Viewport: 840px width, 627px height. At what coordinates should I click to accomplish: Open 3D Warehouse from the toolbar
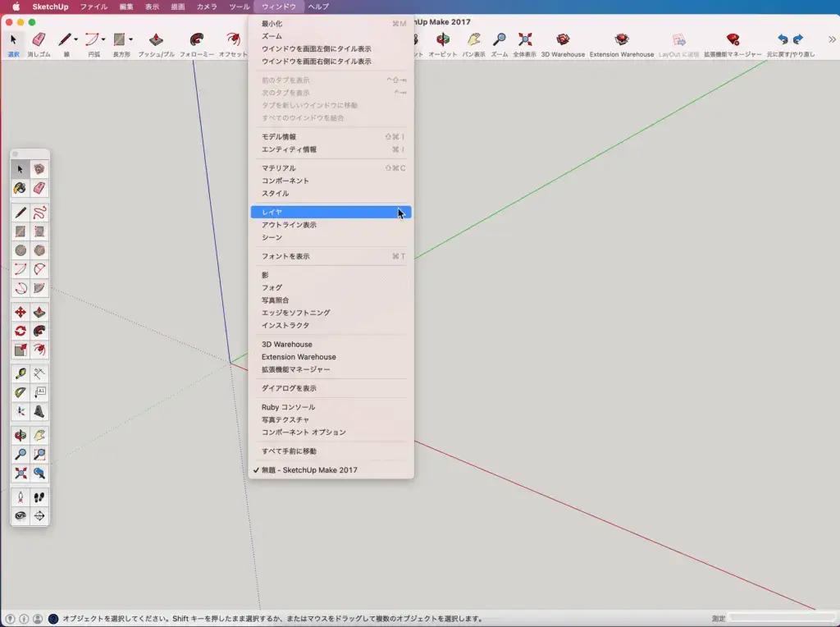[x=563, y=39]
